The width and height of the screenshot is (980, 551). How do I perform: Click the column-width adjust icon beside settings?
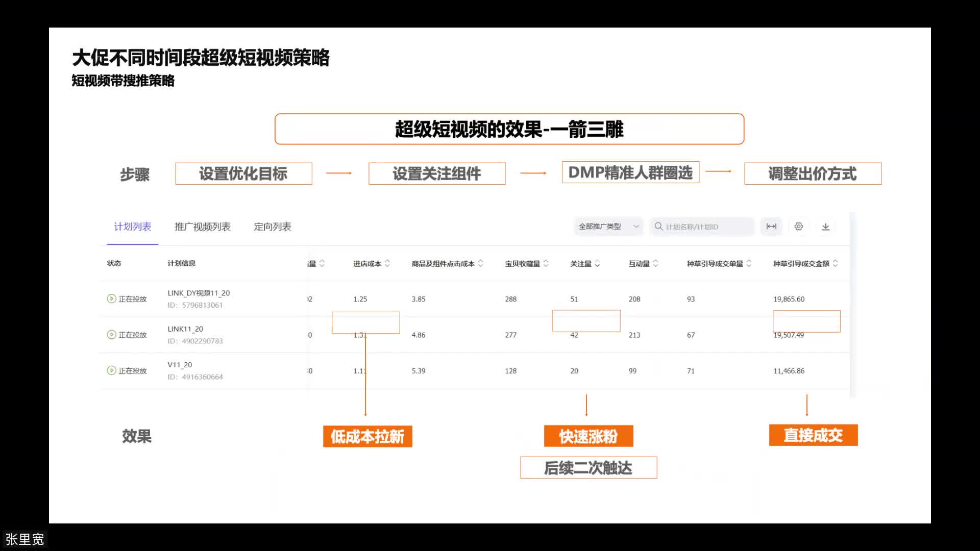pyautogui.click(x=771, y=227)
